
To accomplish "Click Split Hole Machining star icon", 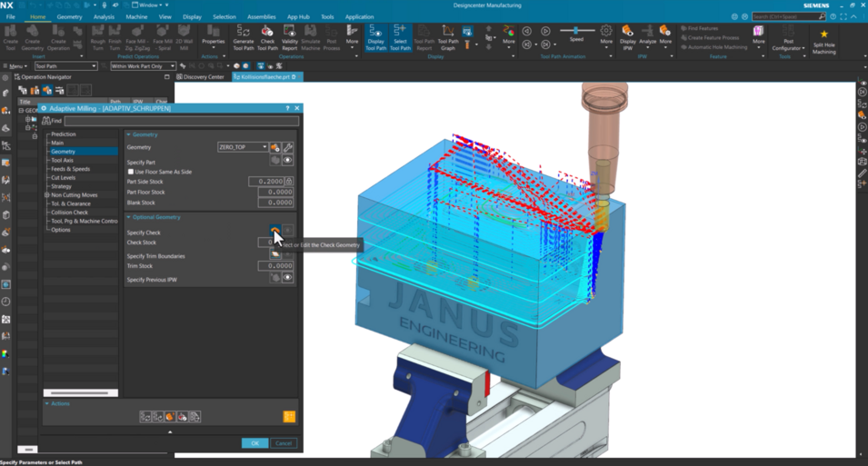I will (x=823, y=35).
